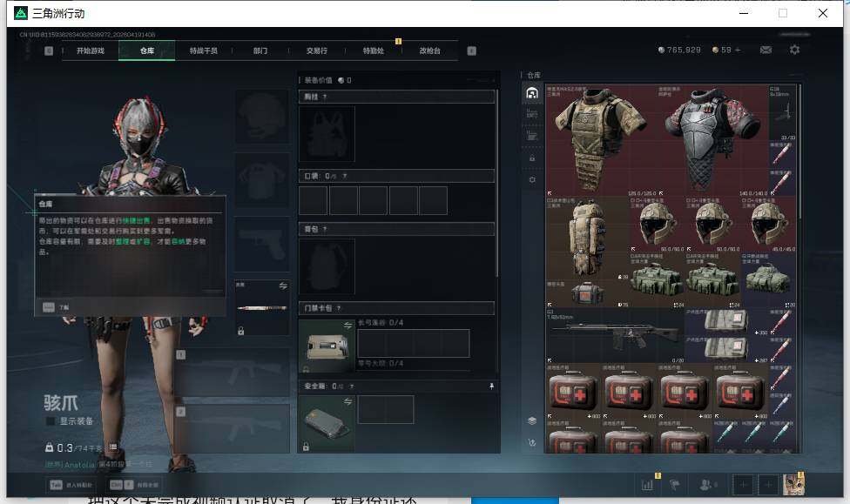This screenshot has height=504, width=850.
Task: Click the 胸挂 help question mark
Action: point(325,97)
